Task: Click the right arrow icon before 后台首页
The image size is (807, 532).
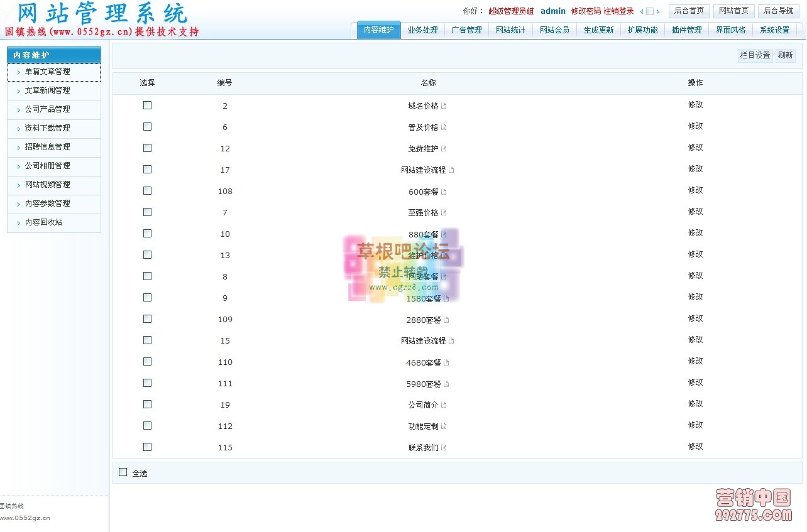Action: coord(658,11)
